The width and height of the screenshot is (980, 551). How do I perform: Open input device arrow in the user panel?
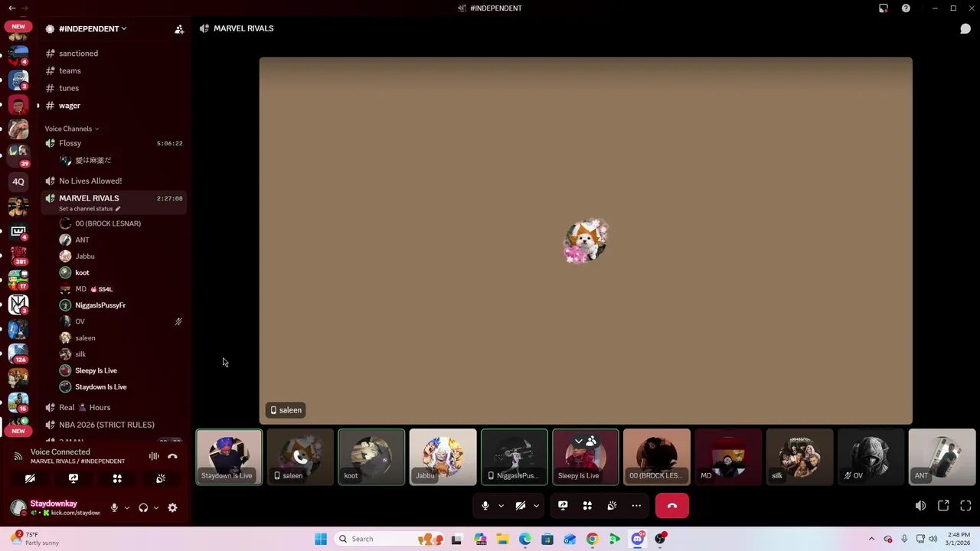(x=127, y=507)
